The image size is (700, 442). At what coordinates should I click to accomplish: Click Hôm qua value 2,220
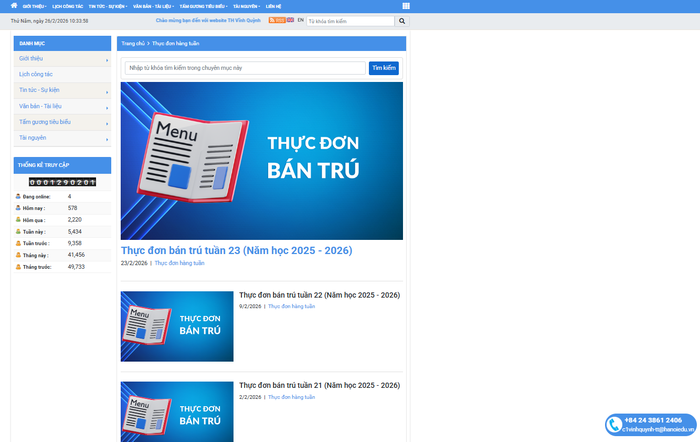75,220
